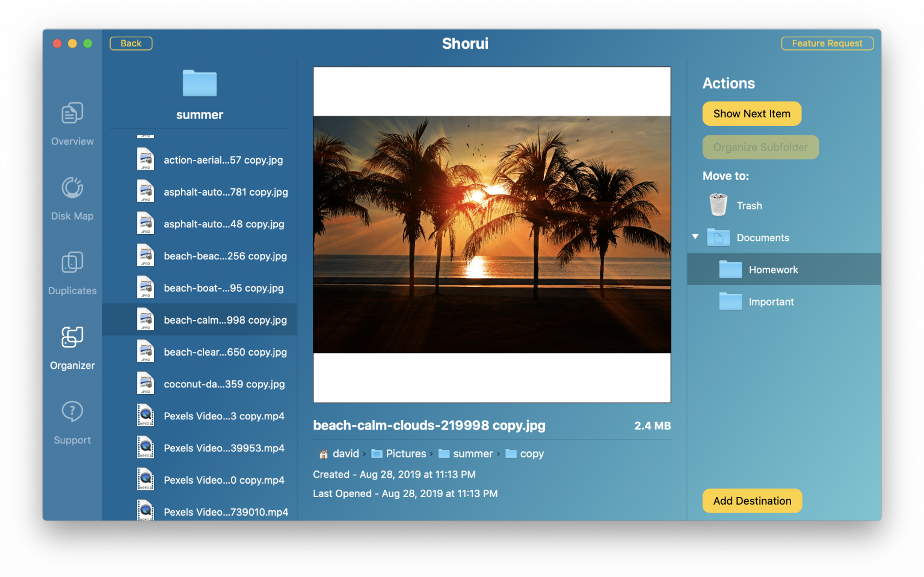This screenshot has height=577, width=924.
Task: Click Show Next Item
Action: click(751, 113)
